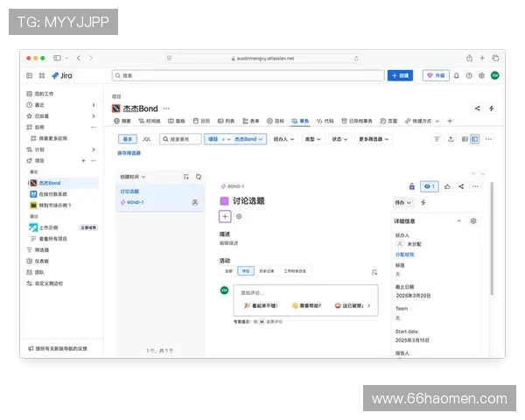
Task: Click the plus add-content button under 讨论选题
Action: pos(225,216)
